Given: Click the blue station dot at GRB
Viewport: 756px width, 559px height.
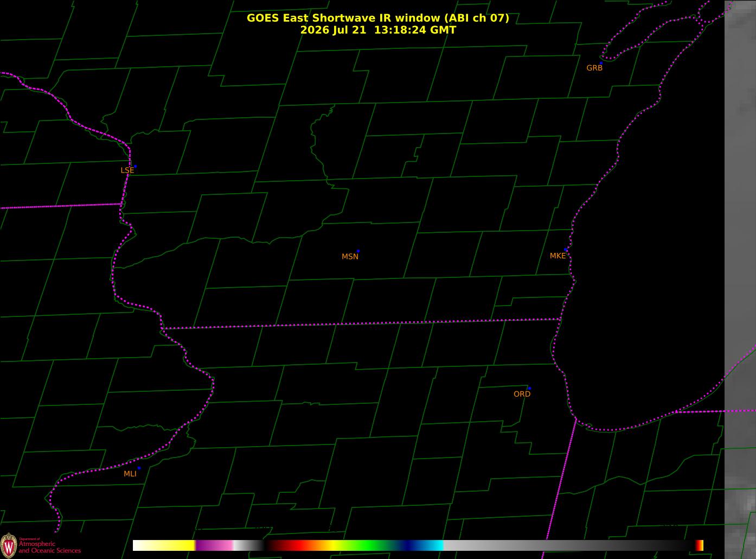Looking at the screenshot, I should coord(601,63).
